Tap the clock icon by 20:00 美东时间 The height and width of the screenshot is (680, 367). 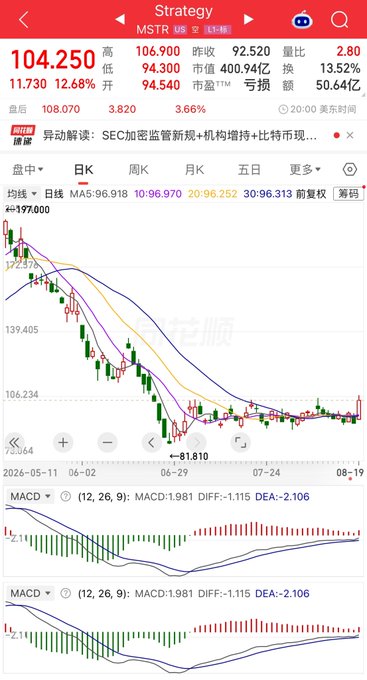click(283, 109)
